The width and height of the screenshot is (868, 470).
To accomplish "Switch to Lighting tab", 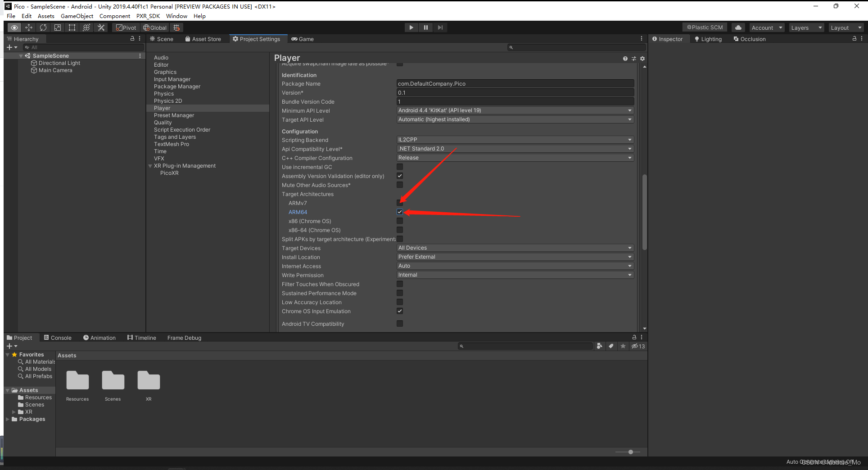I will [708, 39].
